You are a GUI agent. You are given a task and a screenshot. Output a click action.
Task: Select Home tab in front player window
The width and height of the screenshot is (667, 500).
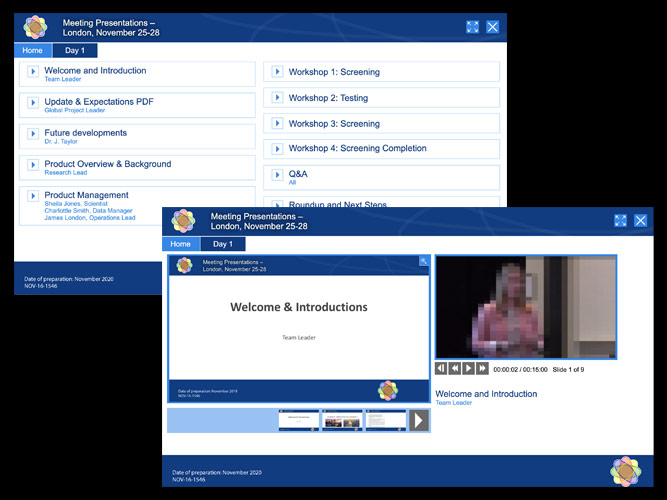tap(180, 244)
